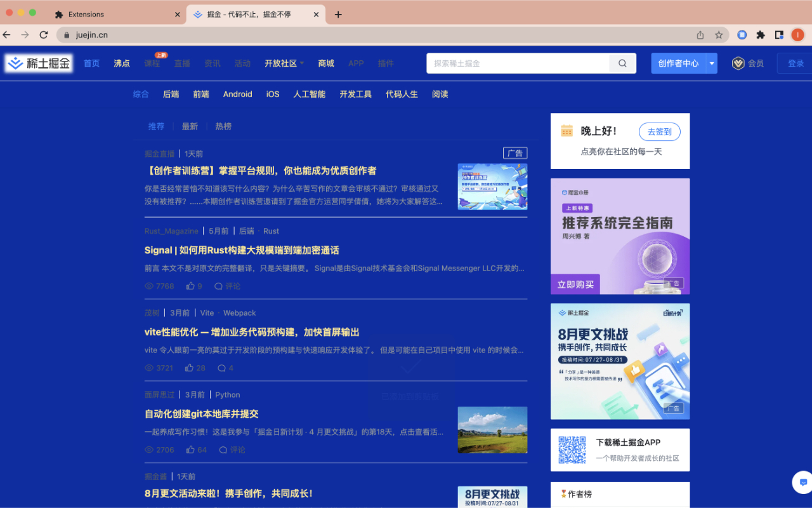
Task: Click the 登录 button
Action: pos(796,63)
